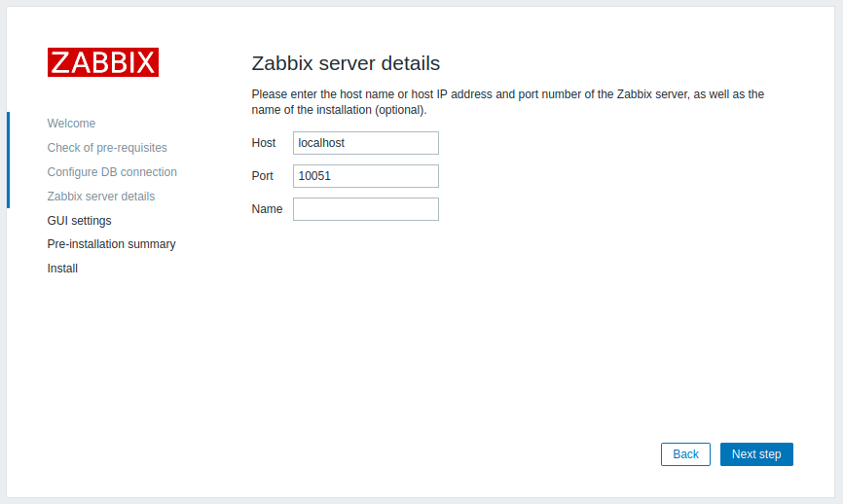Click the Back button

pos(685,454)
